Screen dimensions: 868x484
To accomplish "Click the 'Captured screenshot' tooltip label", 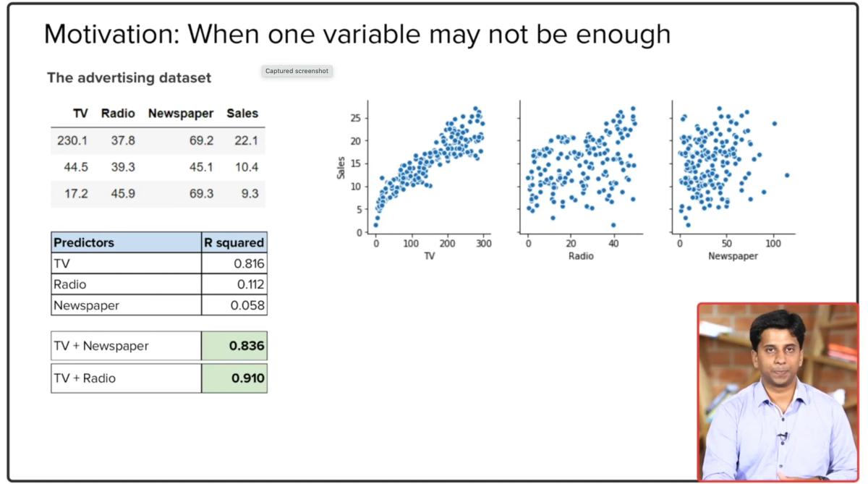I will [x=297, y=71].
